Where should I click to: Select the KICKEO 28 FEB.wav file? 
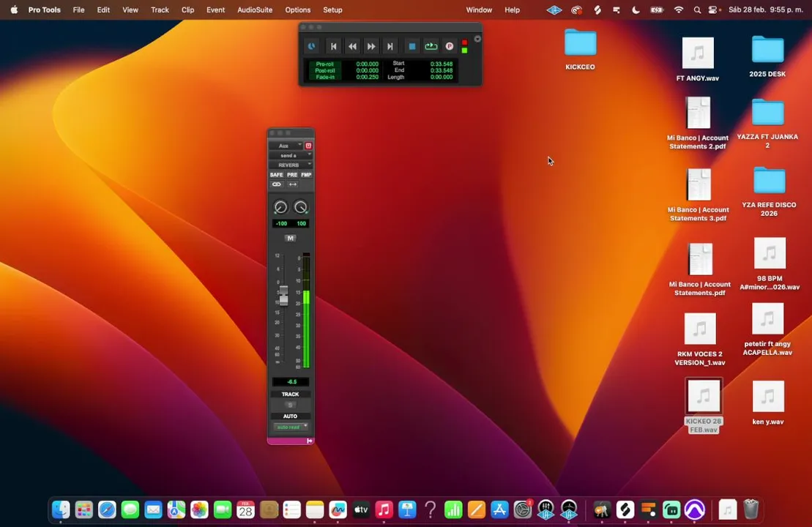[x=703, y=405]
